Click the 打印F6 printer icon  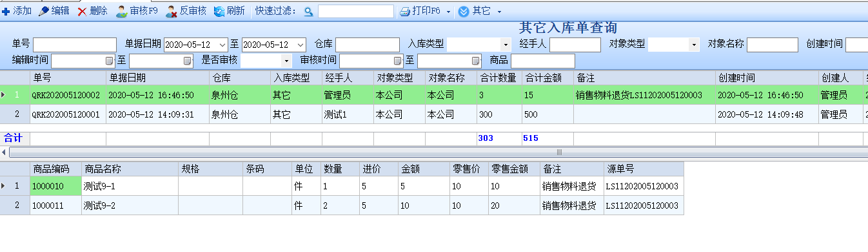pos(405,11)
